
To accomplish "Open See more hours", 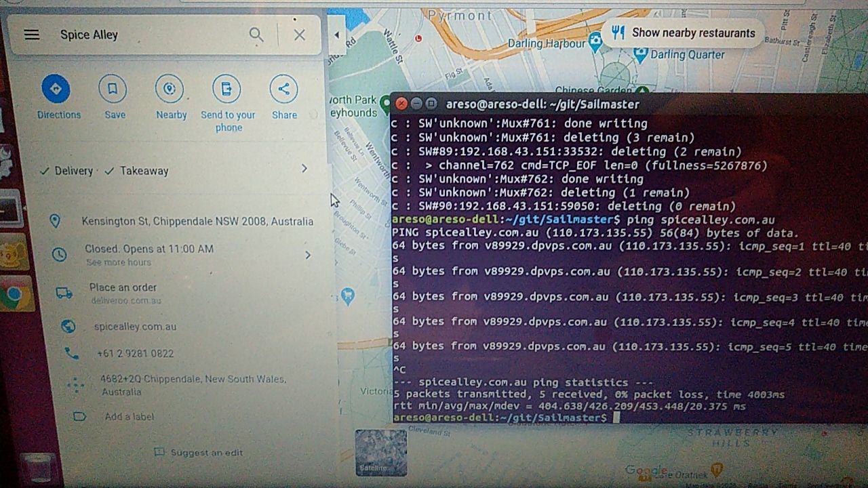I will [119, 262].
